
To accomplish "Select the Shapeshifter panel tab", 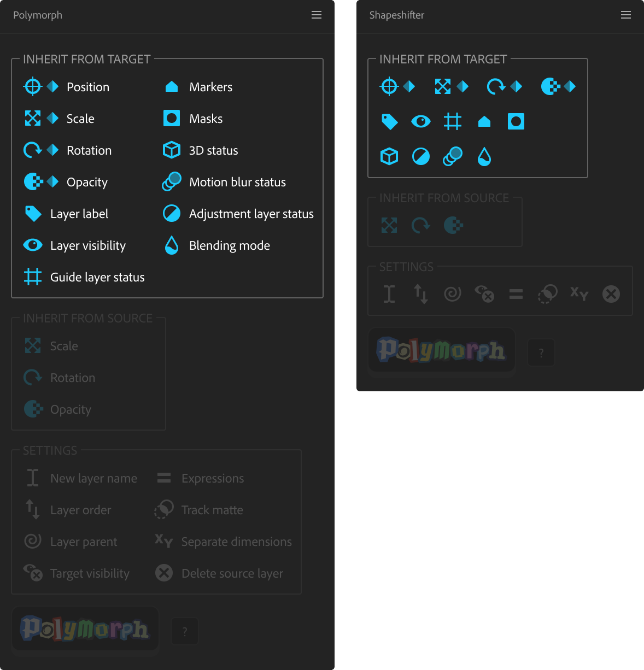I will pyautogui.click(x=397, y=15).
